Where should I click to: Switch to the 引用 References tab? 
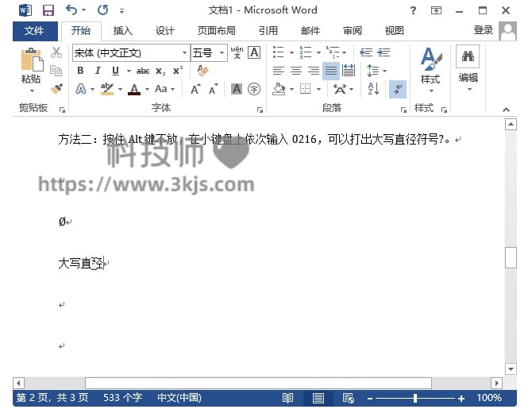point(268,31)
